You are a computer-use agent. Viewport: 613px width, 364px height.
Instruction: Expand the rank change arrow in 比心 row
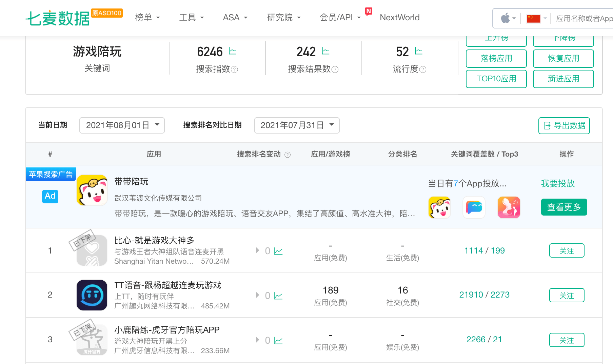point(257,251)
